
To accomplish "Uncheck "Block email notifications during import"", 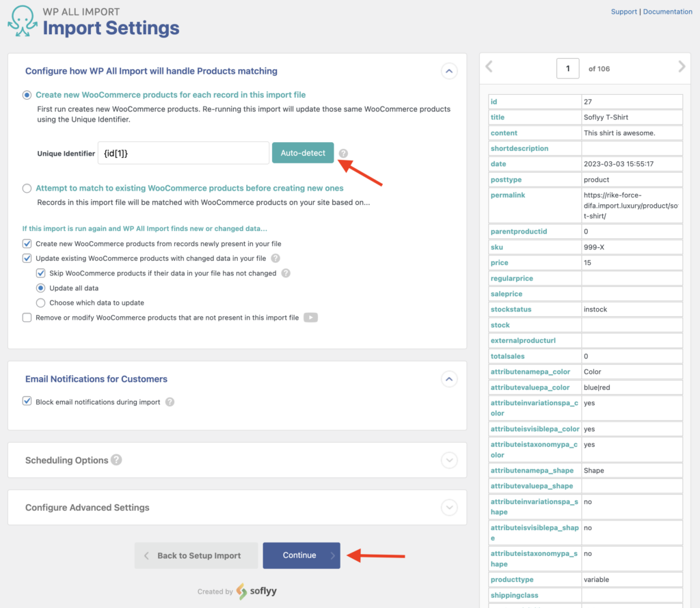I will [x=26, y=402].
